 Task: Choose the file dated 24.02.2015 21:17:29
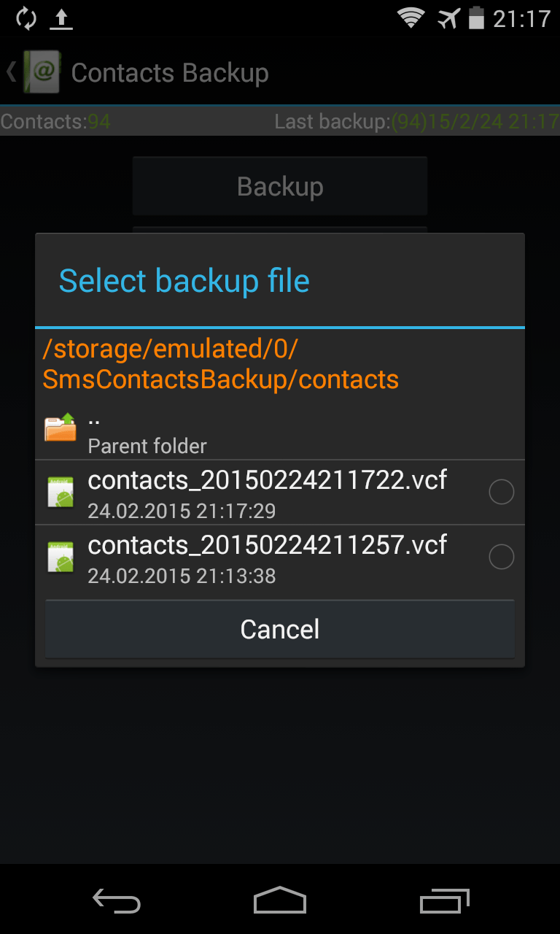tap(267, 493)
